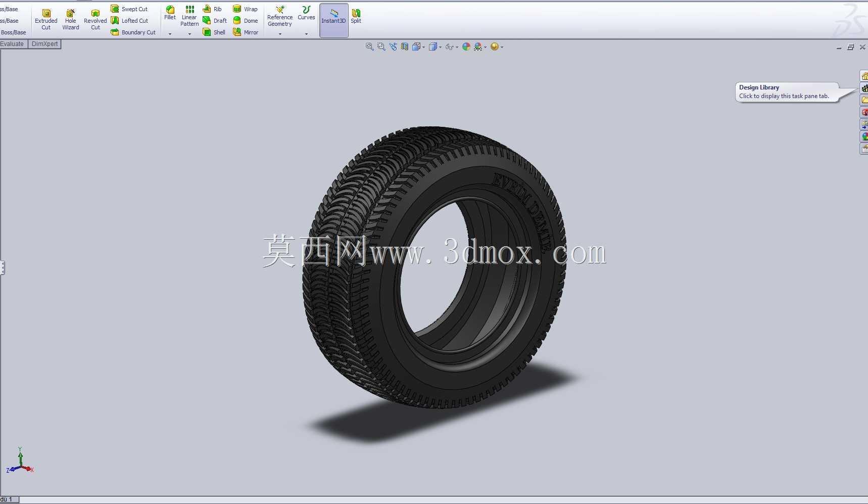Add a Dome feature

point(246,21)
